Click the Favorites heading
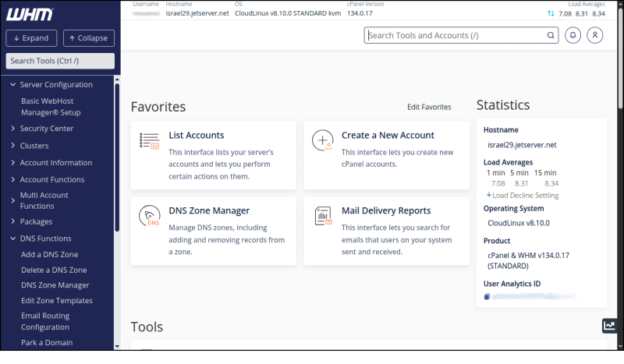This screenshot has height=364, width=624. tap(158, 107)
